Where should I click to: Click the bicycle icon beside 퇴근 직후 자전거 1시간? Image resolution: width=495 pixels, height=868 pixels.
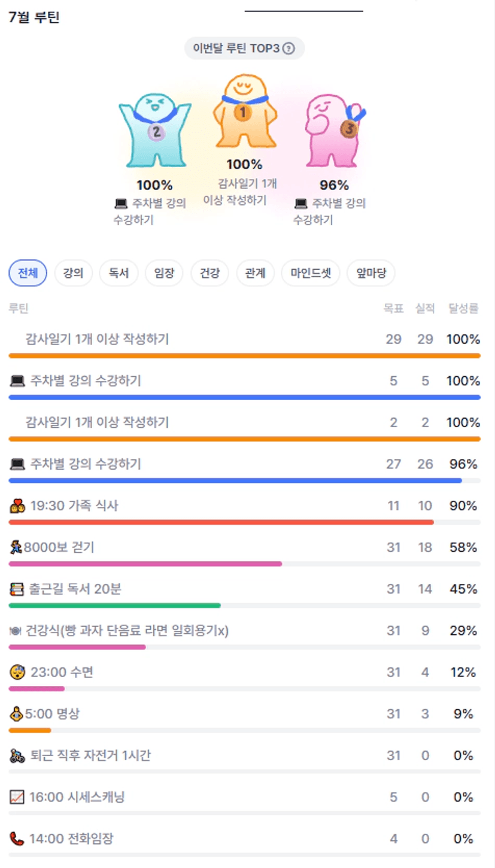pos(17,756)
